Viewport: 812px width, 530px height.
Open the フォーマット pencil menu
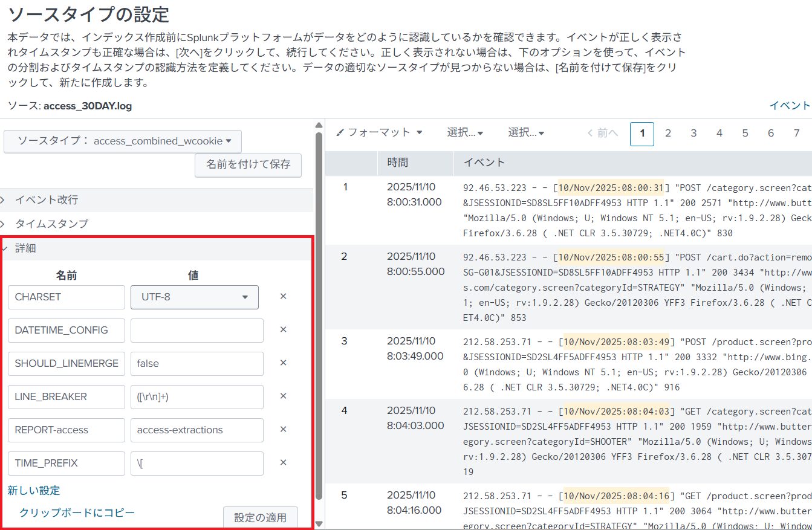point(379,133)
